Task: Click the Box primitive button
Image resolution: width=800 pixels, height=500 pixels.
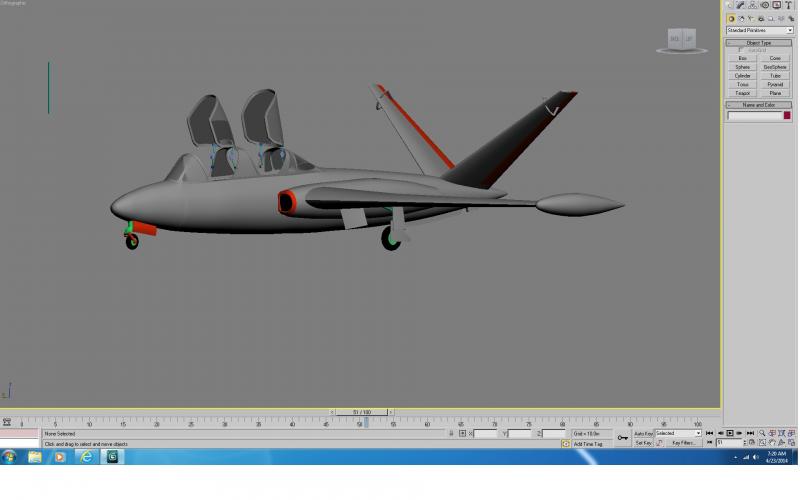Action: [x=742, y=58]
